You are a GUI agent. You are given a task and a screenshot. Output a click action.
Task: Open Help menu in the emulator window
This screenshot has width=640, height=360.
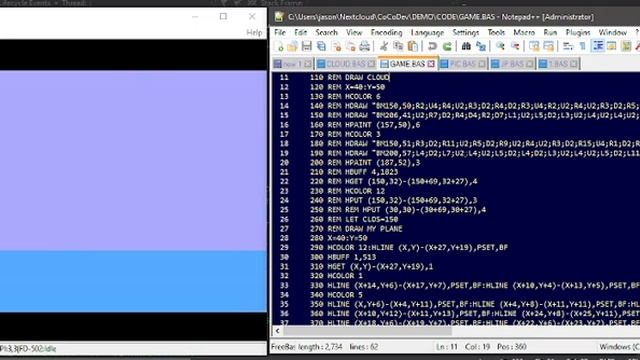tap(254, 33)
